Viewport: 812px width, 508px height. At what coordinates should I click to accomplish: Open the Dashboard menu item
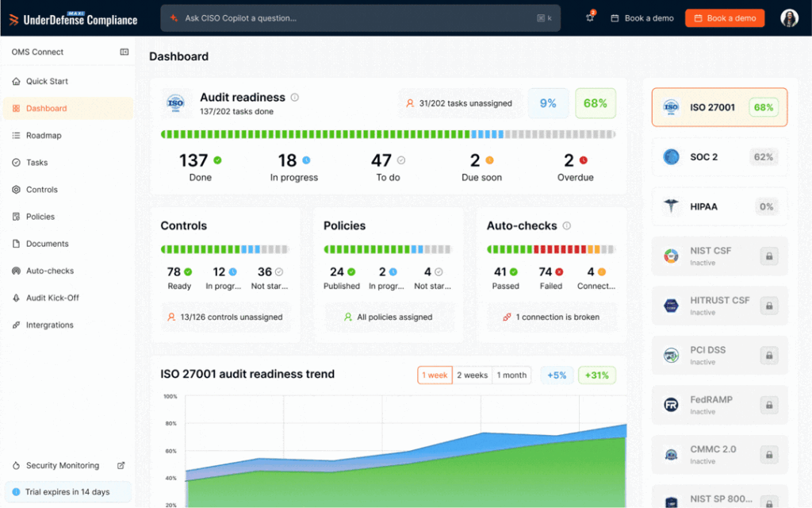(x=68, y=108)
